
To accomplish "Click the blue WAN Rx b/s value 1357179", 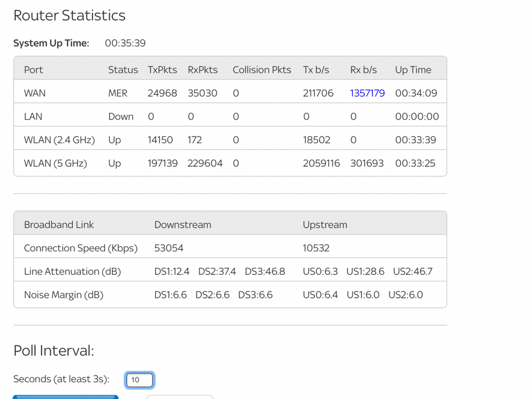I will (x=367, y=93).
